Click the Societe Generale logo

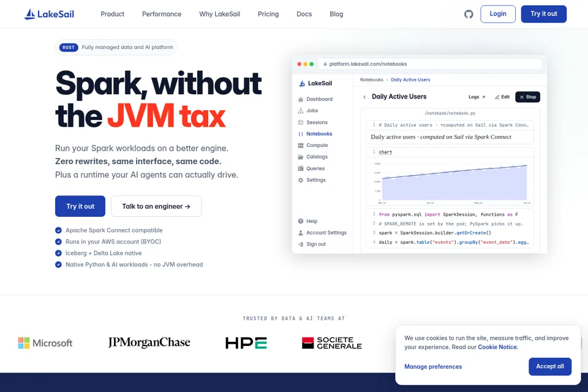[332, 343]
